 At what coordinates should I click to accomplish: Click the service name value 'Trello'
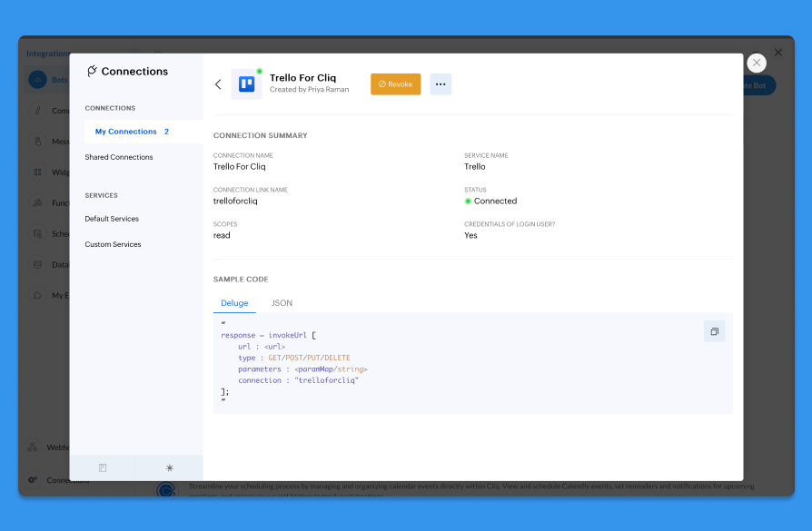[x=475, y=167]
